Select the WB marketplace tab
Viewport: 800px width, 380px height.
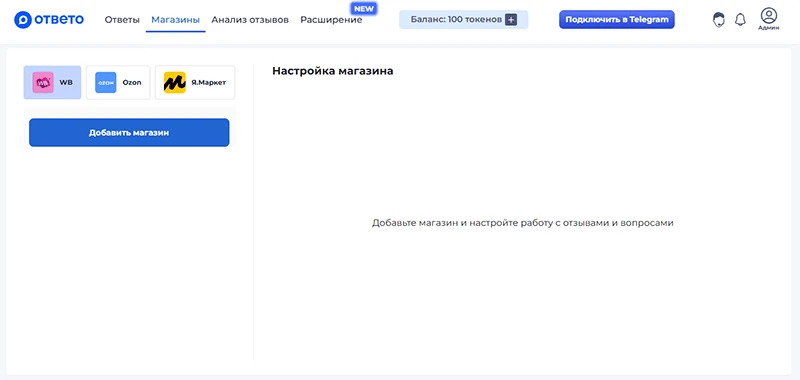[x=53, y=82]
